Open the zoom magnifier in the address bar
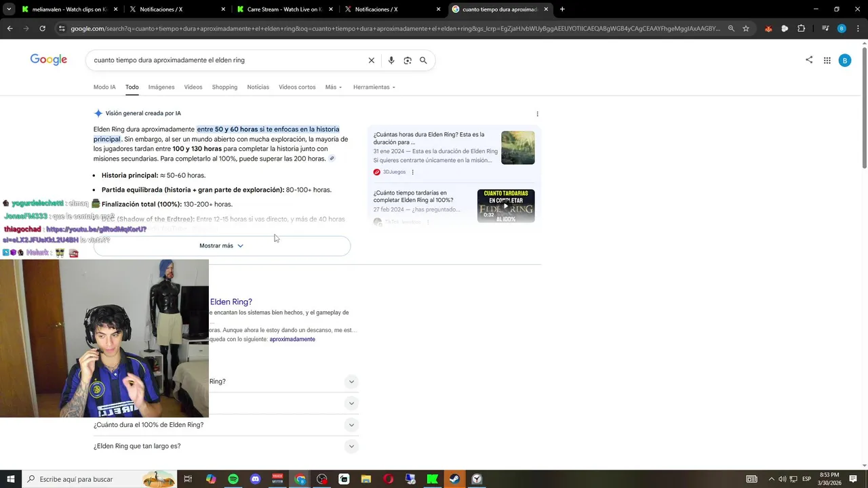Screen dimensions: 868x488 click(731, 28)
